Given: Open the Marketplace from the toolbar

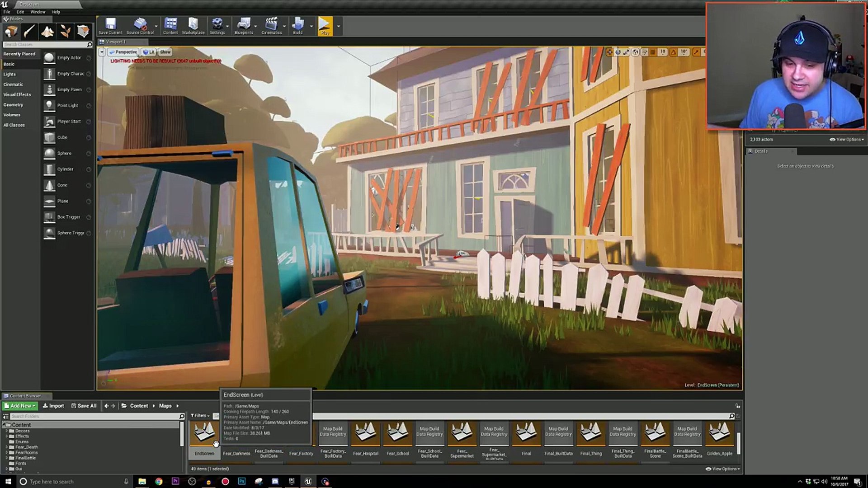Looking at the screenshot, I should 193,26.
